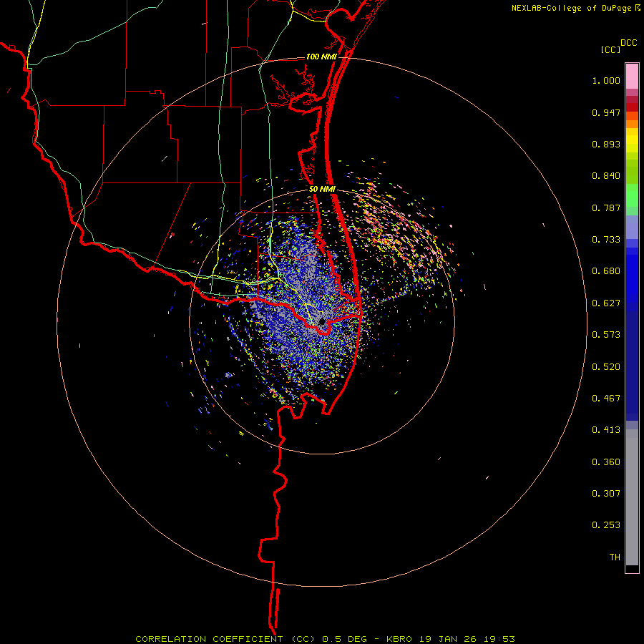
Task: Click the 19:53 timestamp in the caption
Action: (x=499, y=639)
